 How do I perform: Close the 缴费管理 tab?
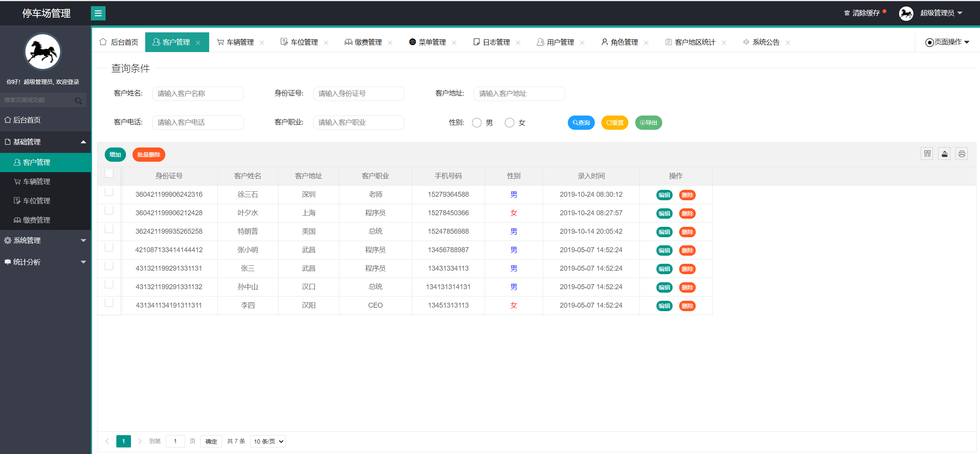coord(390,43)
